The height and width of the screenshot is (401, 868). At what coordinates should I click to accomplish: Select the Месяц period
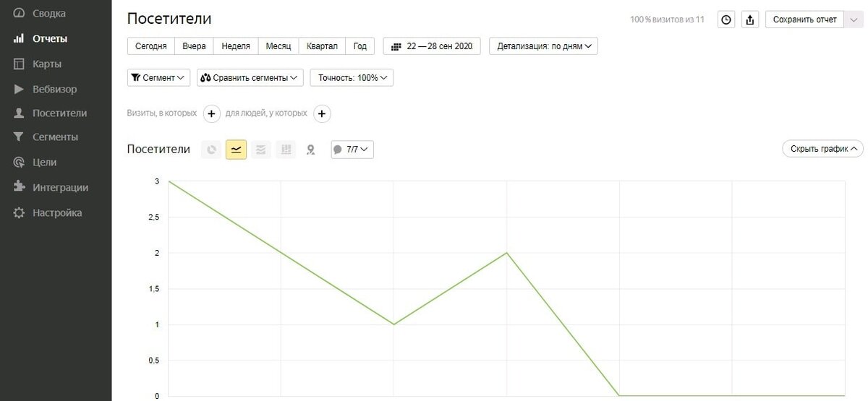pyautogui.click(x=278, y=46)
